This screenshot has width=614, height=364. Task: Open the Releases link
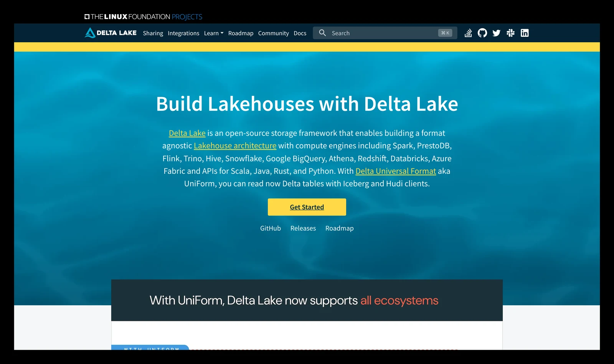click(303, 228)
